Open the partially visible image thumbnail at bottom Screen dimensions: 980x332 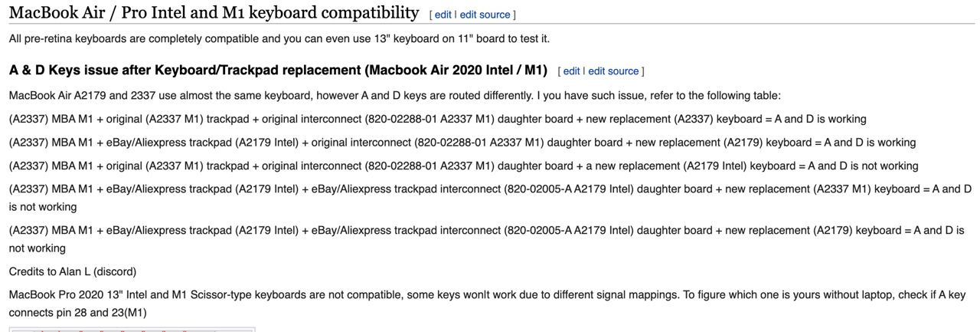[132, 330]
